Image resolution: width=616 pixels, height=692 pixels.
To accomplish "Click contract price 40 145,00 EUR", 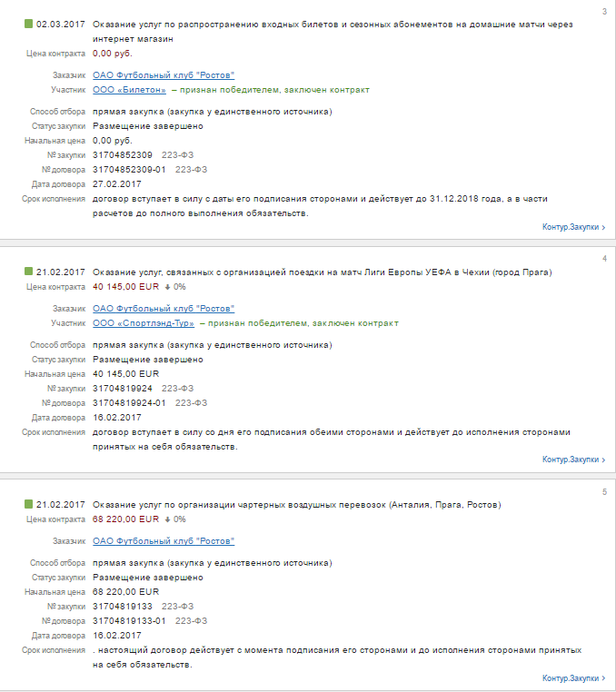I will tap(126, 287).
